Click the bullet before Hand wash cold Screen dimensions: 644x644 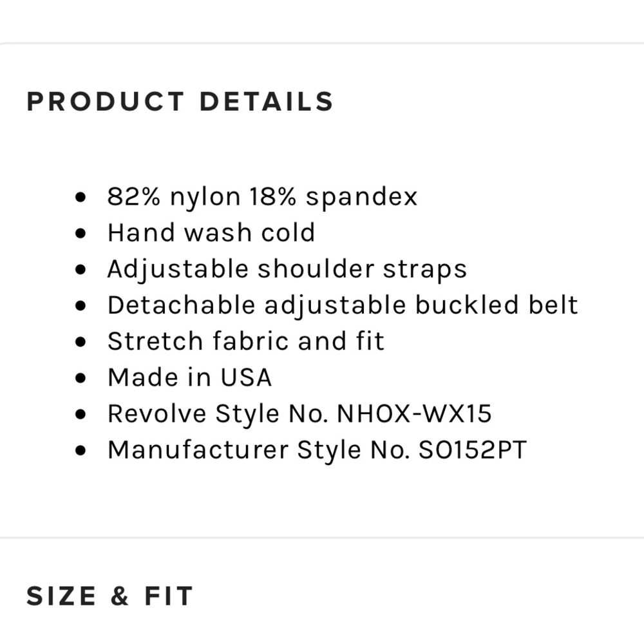[x=81, y=233]
